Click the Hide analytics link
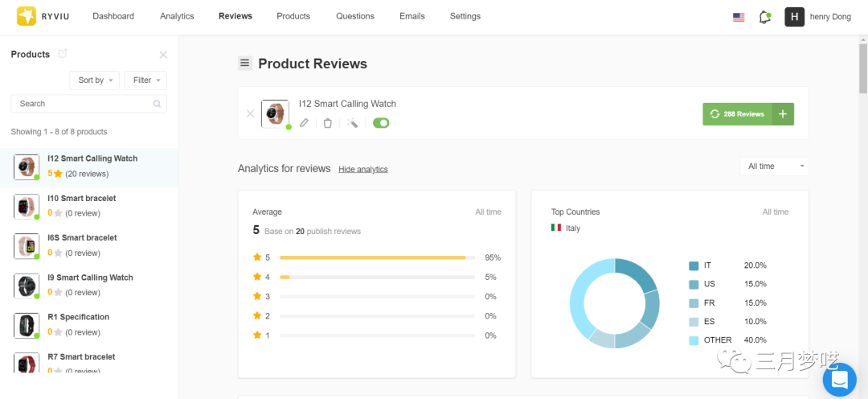 click(x=362, y=169)
